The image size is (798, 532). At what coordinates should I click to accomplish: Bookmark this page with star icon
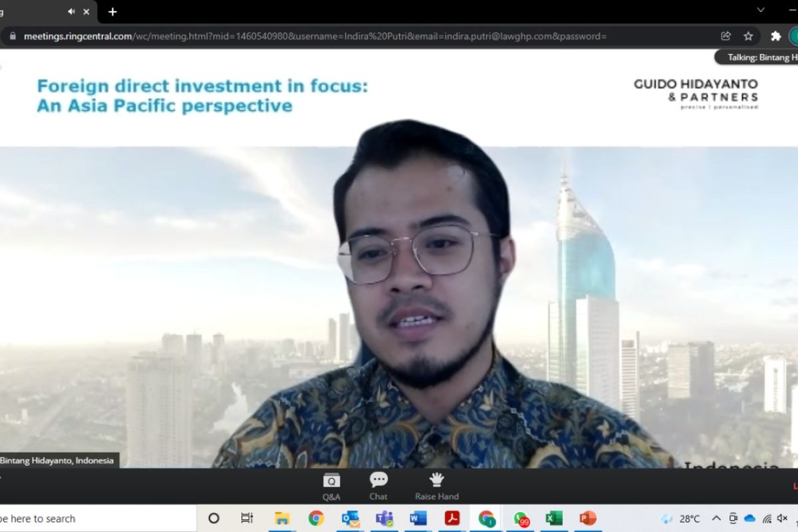[748, 36]
